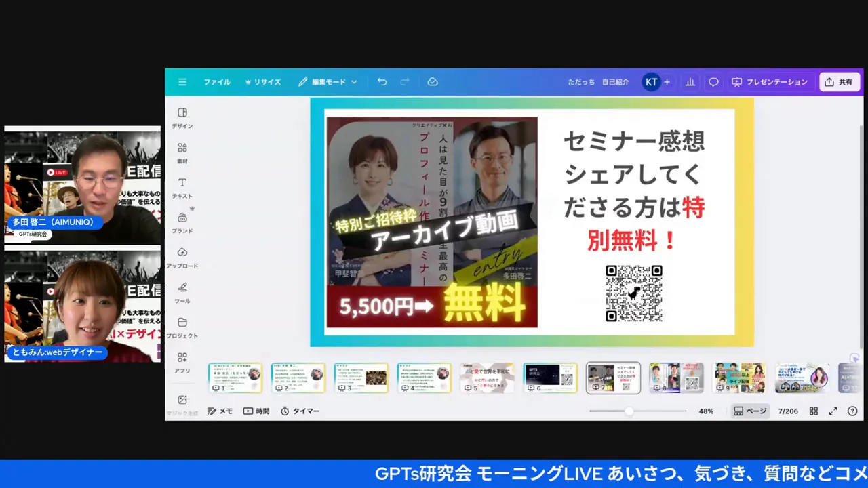Open the hamburger main menu in Canva
The width and height of the screenshot is (868, 488).
tap(182, 82)
